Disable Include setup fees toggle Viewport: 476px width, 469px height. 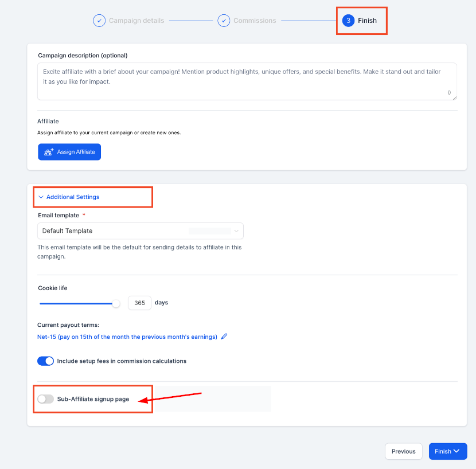point(45,361)
